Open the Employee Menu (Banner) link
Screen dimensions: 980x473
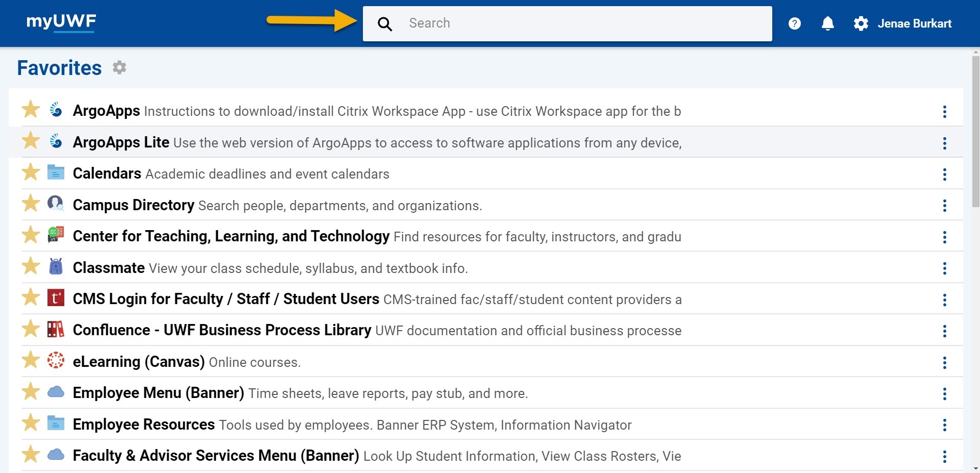[159, 393]
